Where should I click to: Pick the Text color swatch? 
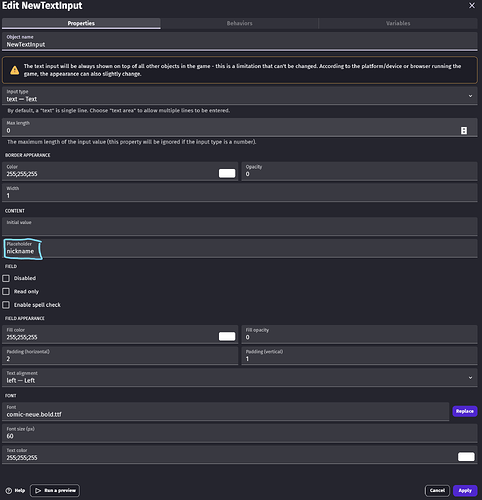coord(466,457)
